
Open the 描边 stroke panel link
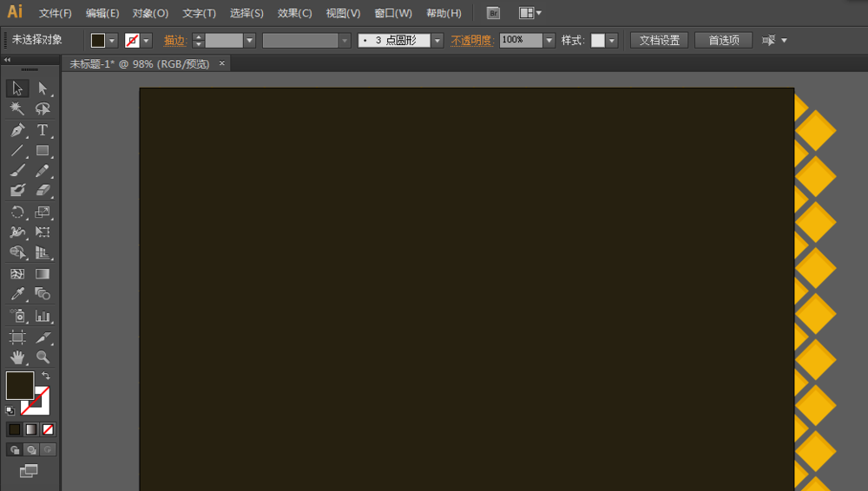[175, 41]
